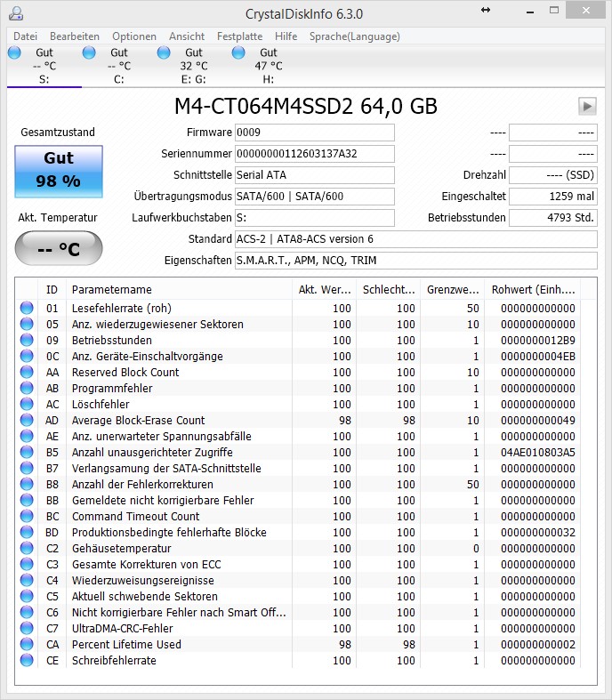Click status icon for Schreibfehlerrate
The width and height of the screenshot is (612, 700).
pos(27,660)
